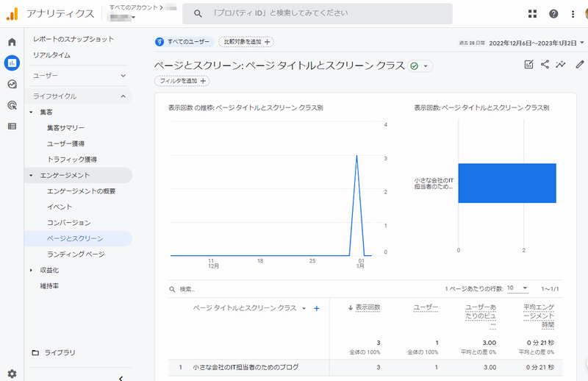This screenshot has height=381, width=588.
Task: Sort by ユーザー column header
Action: pos(426,307)
